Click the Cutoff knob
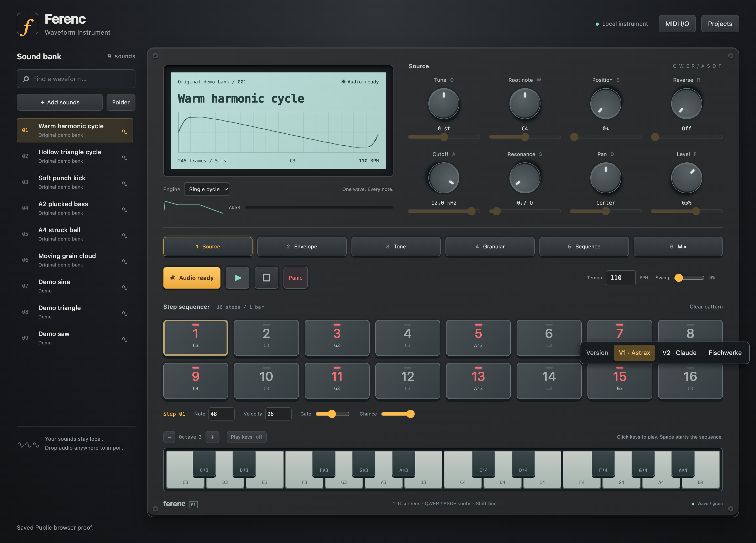This screenshot has width=756, height=543. [444, 178]
